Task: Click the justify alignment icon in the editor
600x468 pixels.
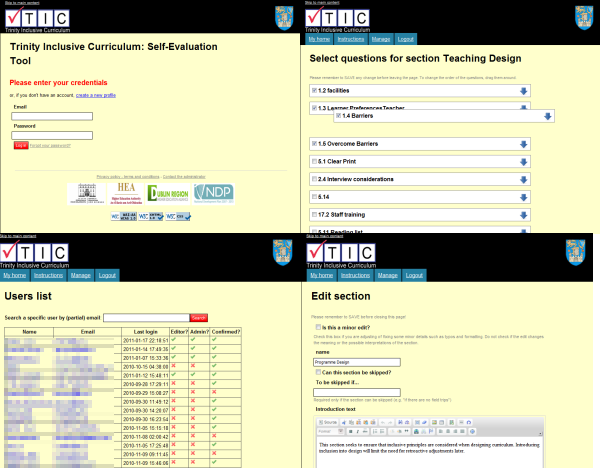Action: point(462,431)
